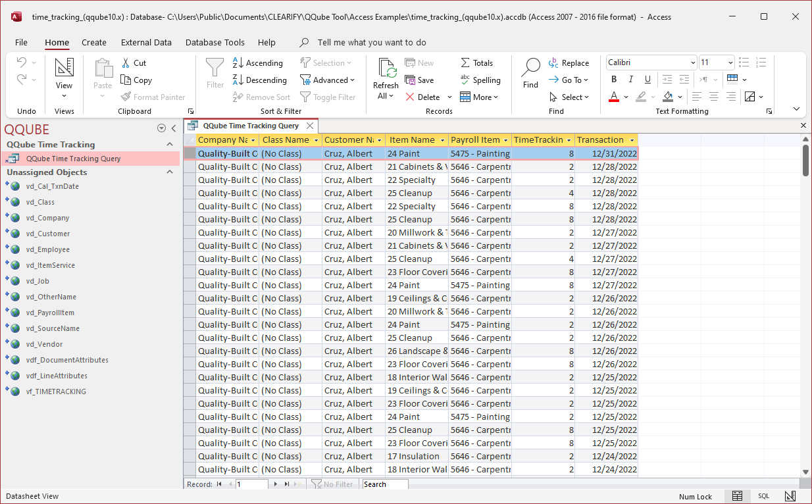Screen dimensions: 812x504
Task: Run the Spelling check
Action: pos(480,80)
